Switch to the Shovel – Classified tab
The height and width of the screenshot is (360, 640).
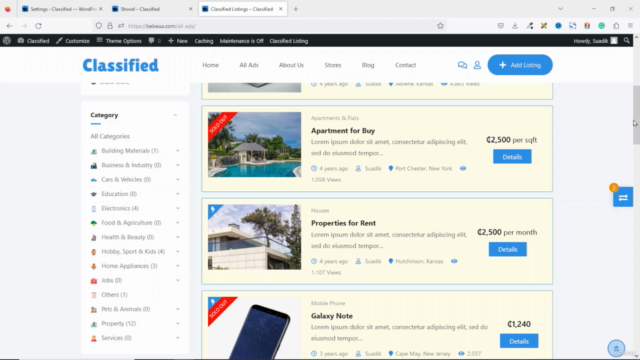pos(152,9)
